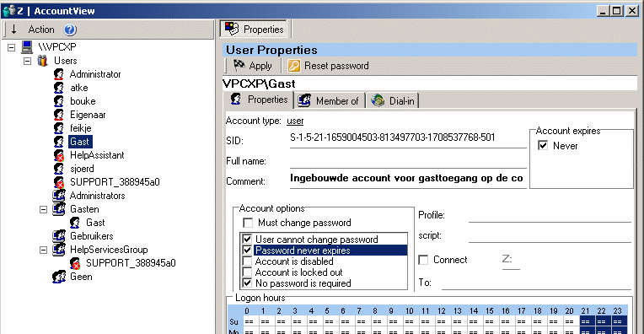Click the Geen group icon
This screenshot has height=334, width=644.
[x=59, y=277]
